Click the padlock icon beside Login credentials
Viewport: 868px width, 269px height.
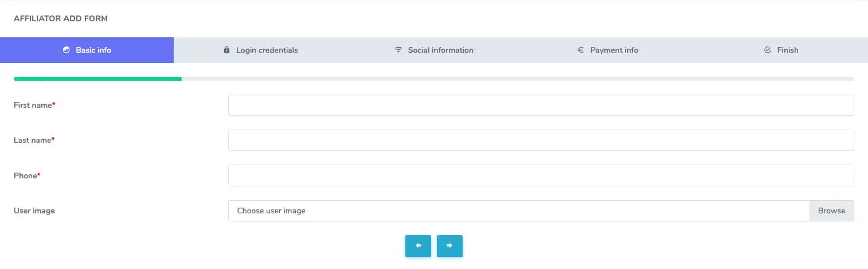coord(226,50)
